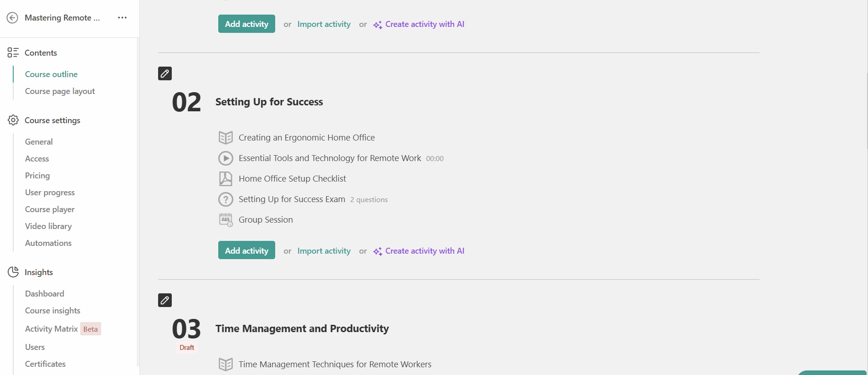The height and width of the screenshot is (375, 868).
Task: Open the Activity Matrix Beta page
Action: point(51,328)
